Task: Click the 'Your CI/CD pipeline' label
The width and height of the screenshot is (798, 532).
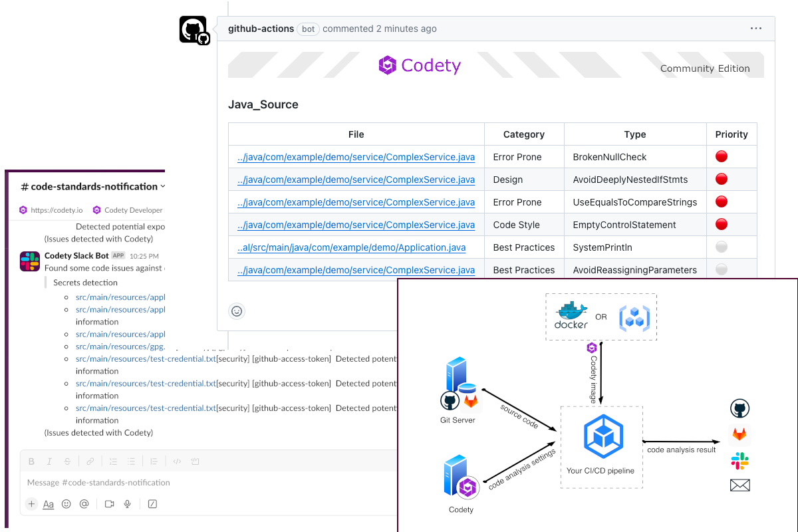Action: tap(600, 471)
